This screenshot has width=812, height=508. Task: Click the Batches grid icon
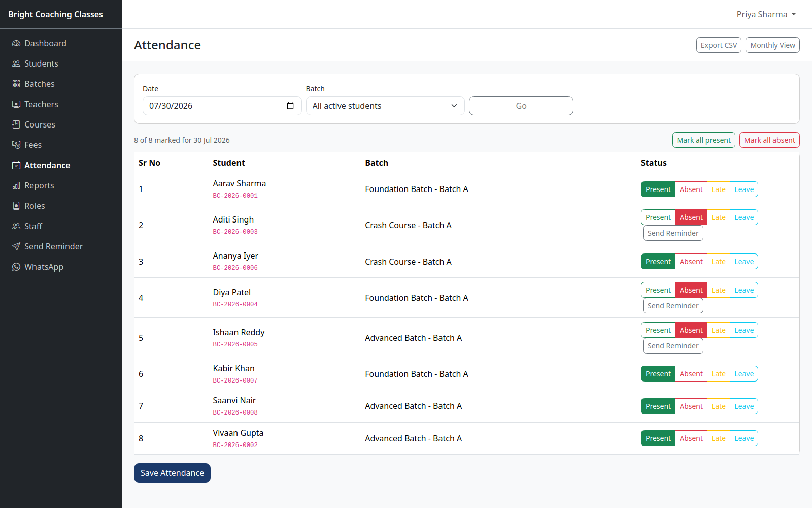pos(16,84)
